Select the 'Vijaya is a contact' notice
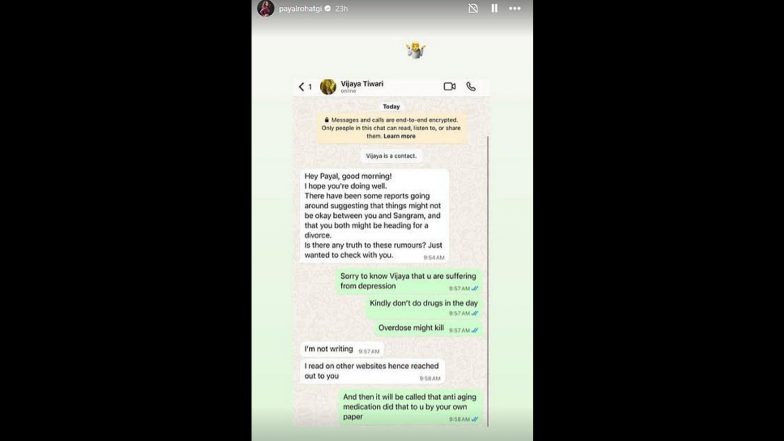Image resolution: width=784 pixels, height=441 pixels. [x=391, y=156]
